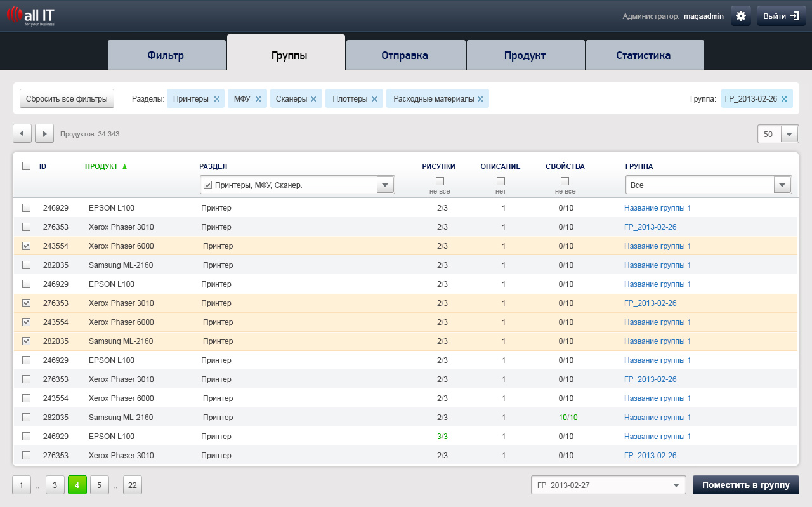Viewport: 812px width, 507px height.
Task: Remove the Расходные материалы filter tag
Action: tap(480, 99)
